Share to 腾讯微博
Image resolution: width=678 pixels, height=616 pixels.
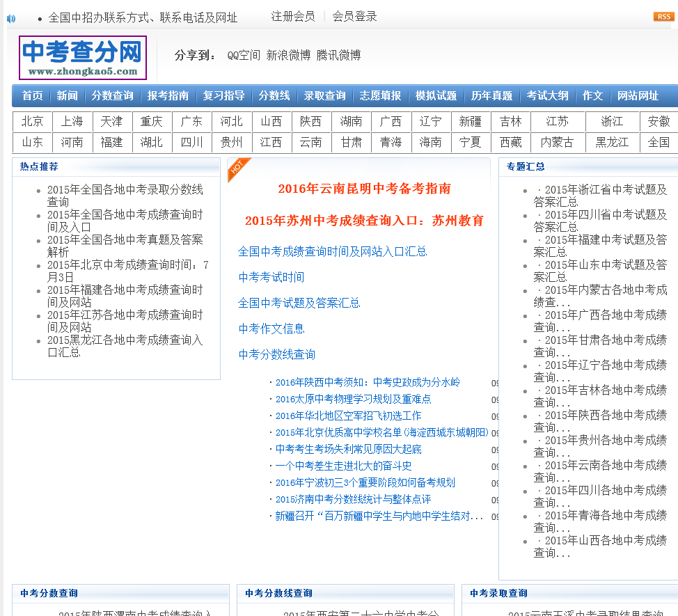[338, 55]
